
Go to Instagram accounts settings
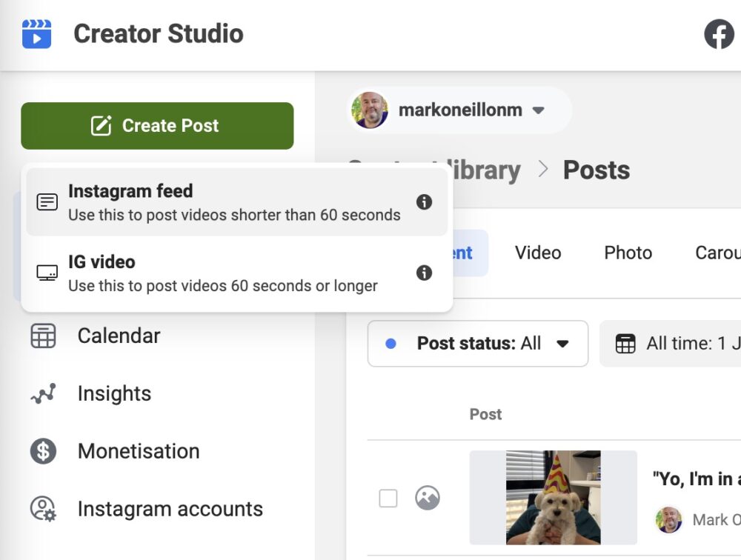pyautogui.click(x=170, y=509)
